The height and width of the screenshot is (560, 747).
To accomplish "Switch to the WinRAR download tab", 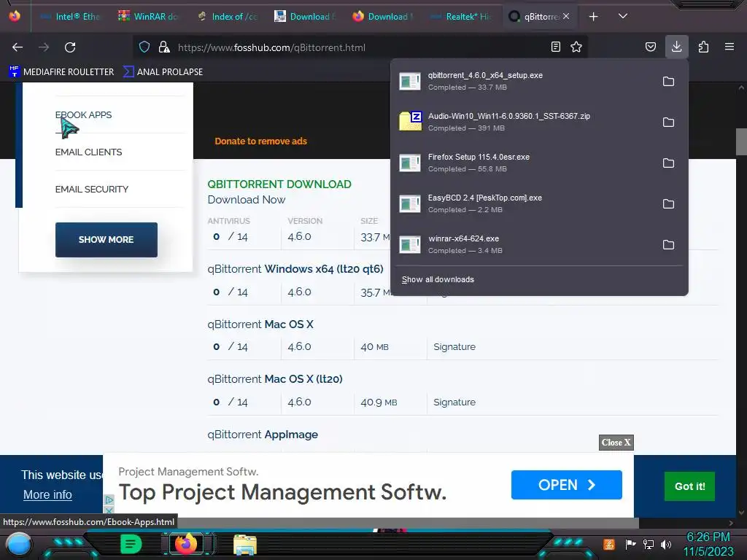I will [x=149, y=17].
